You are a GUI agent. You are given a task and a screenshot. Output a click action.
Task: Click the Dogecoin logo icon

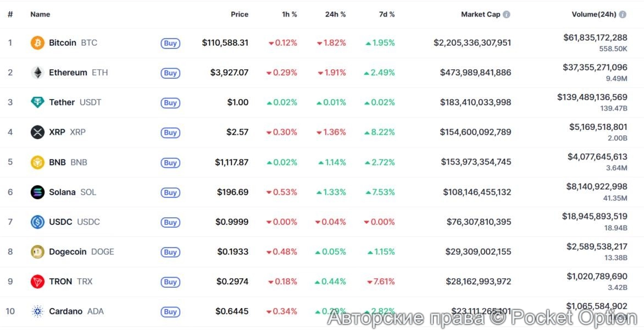tap(37, 252)
